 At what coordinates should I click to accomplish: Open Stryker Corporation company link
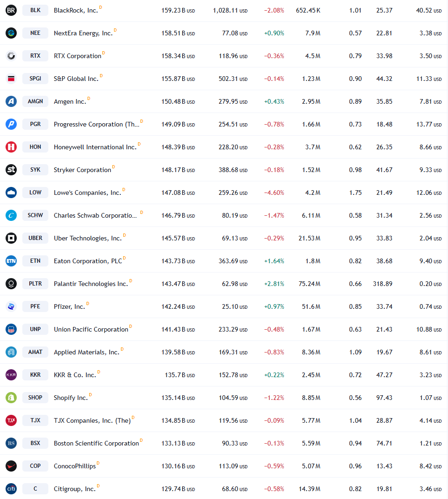pyautogui.click(x=82, y=170)
